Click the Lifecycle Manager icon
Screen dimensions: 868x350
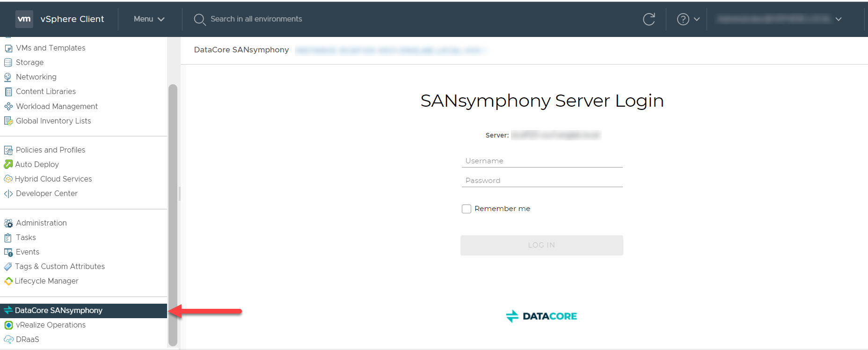[8, 281]
